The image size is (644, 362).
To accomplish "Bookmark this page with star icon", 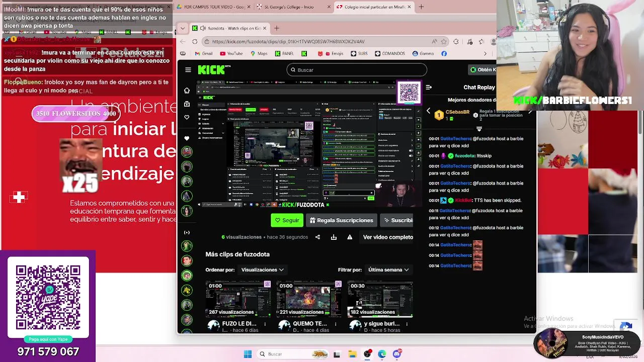I will pyautogui.click(x=445, y=42).
